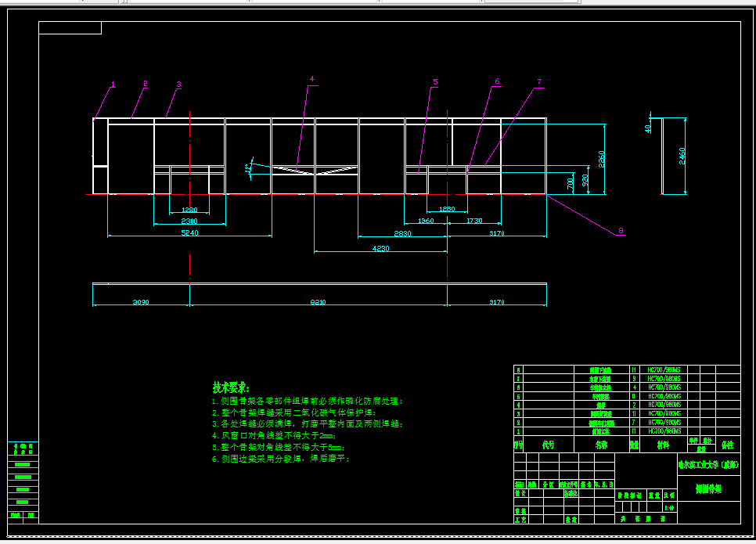
Task: Click the 5240 dimension value
Action: pyautogui.click(x=189, y=232)
